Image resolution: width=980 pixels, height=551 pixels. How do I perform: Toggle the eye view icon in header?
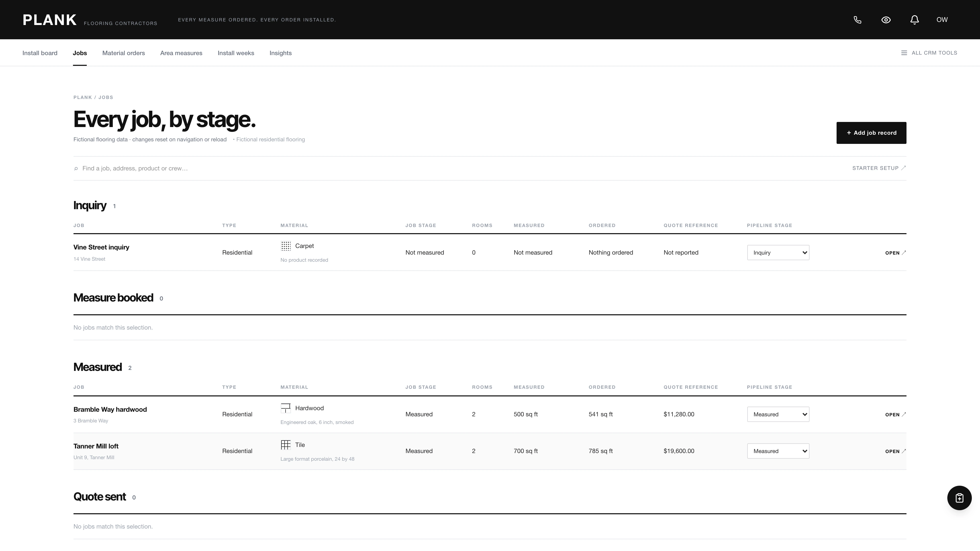[x=886, y=20]
